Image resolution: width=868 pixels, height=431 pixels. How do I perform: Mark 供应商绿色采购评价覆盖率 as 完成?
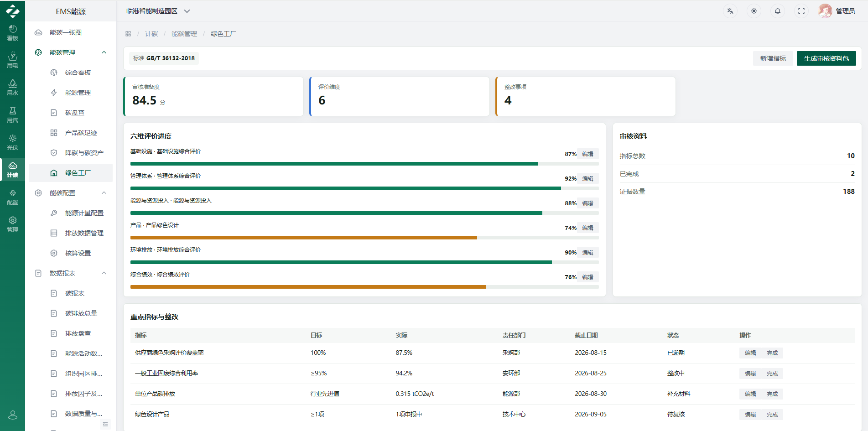(772, 353)
